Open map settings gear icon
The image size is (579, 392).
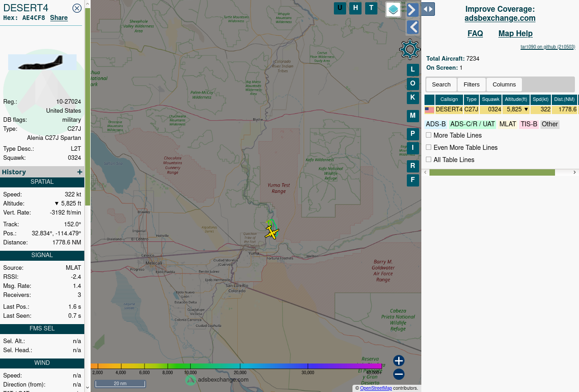pyautogui.click(x=410, y=49)
